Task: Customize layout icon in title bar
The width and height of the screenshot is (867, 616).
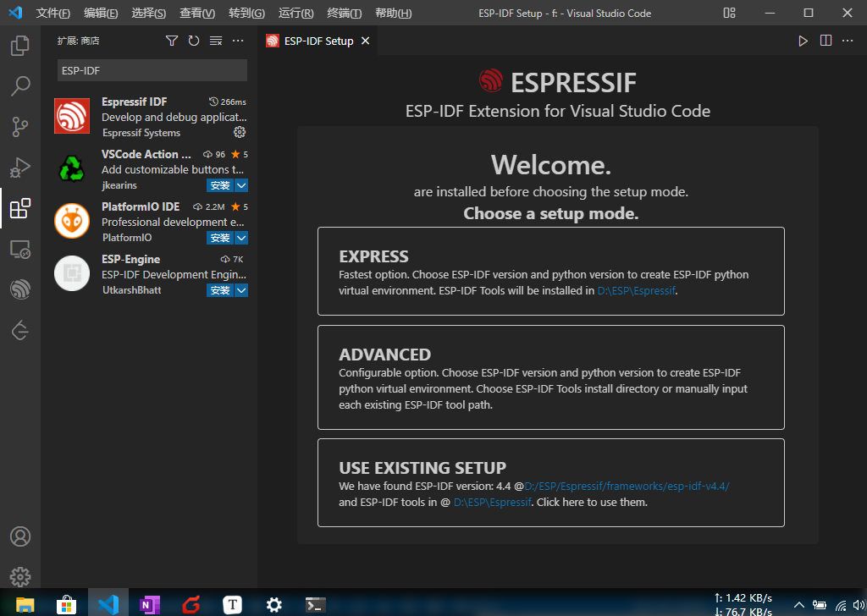Action: (729, 13)
